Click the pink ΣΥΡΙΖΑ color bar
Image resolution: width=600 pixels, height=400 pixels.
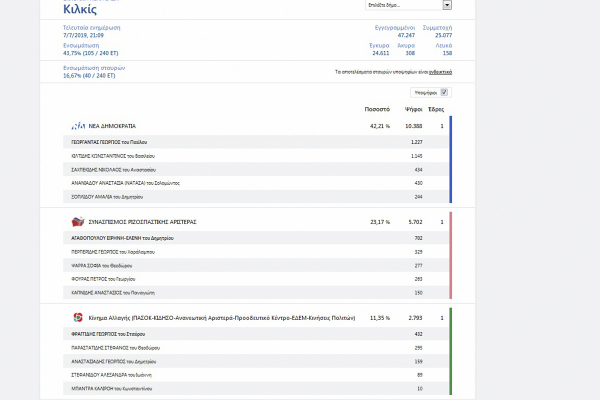pyautogui.click(x=451, y=255)
